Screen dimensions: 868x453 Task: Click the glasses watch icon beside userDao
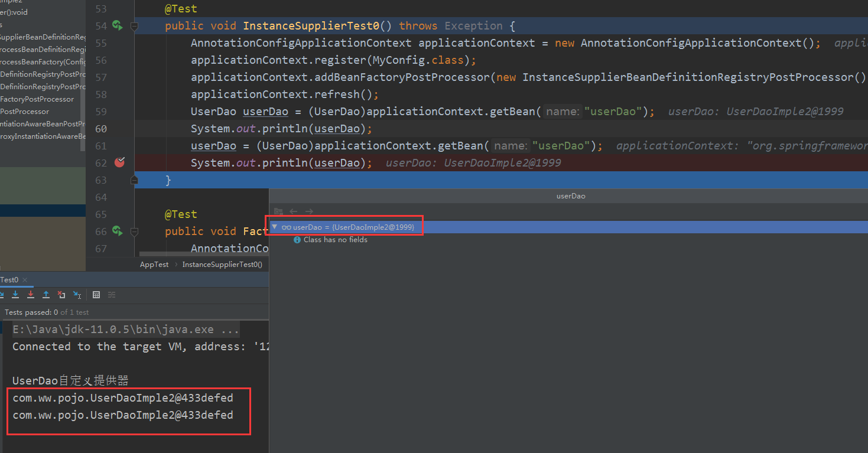click(287, 227)
